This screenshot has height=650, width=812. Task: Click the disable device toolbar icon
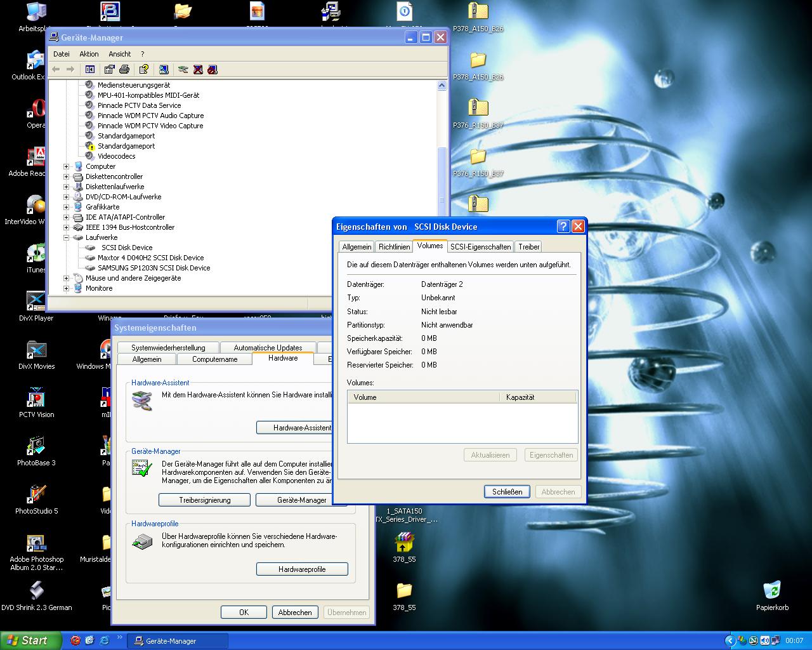coord(212,69)
